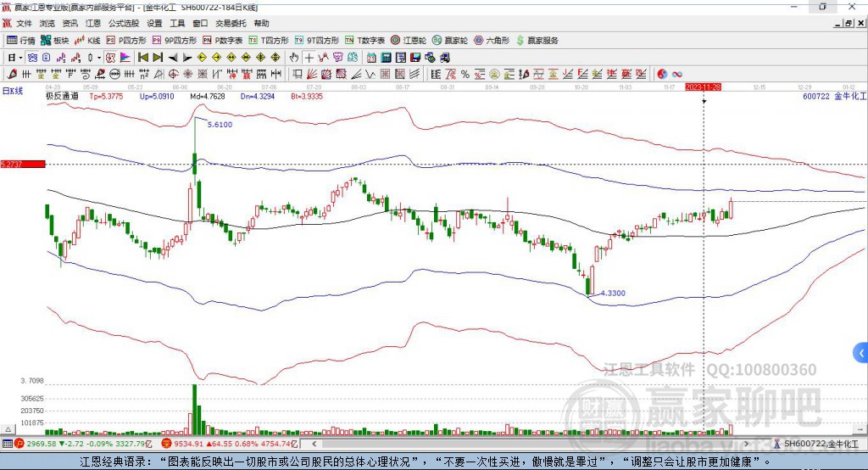Click the blue infinity loop icon
The width and height of the screenshot is (868, 470).
pyautogui.click(x=676, y=74)
